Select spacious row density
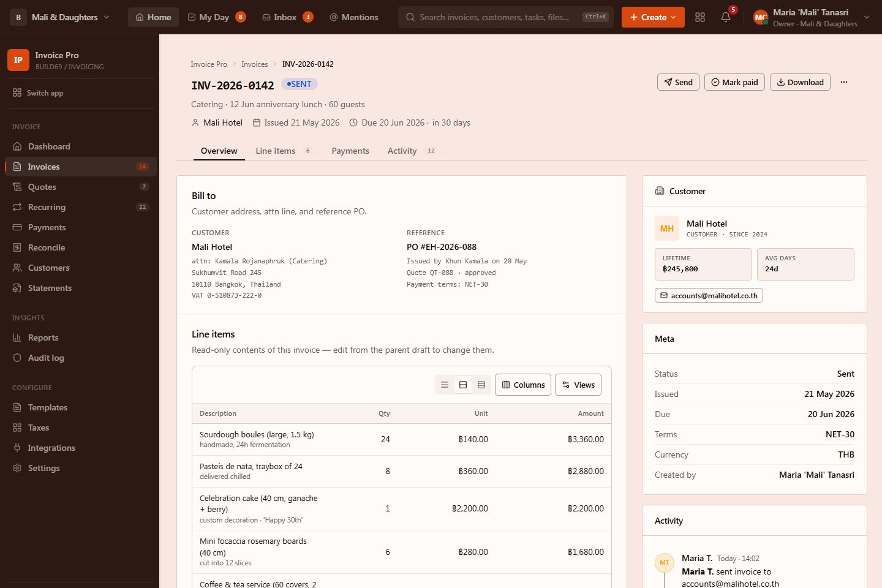882x588 pixels. click(x=481, y=385)
